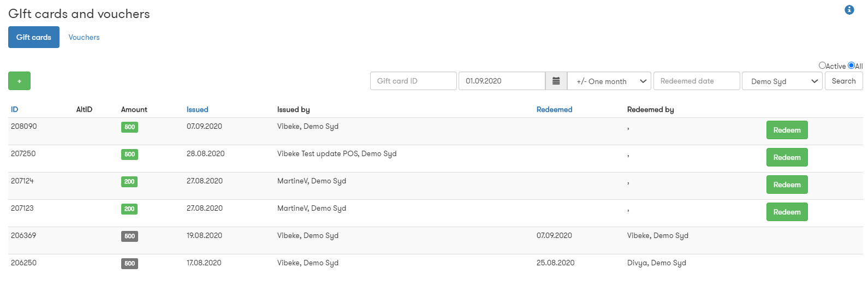Redeem gift card 208090
The width and height of the screenshot is (868, 297).
tap(787, 130)
